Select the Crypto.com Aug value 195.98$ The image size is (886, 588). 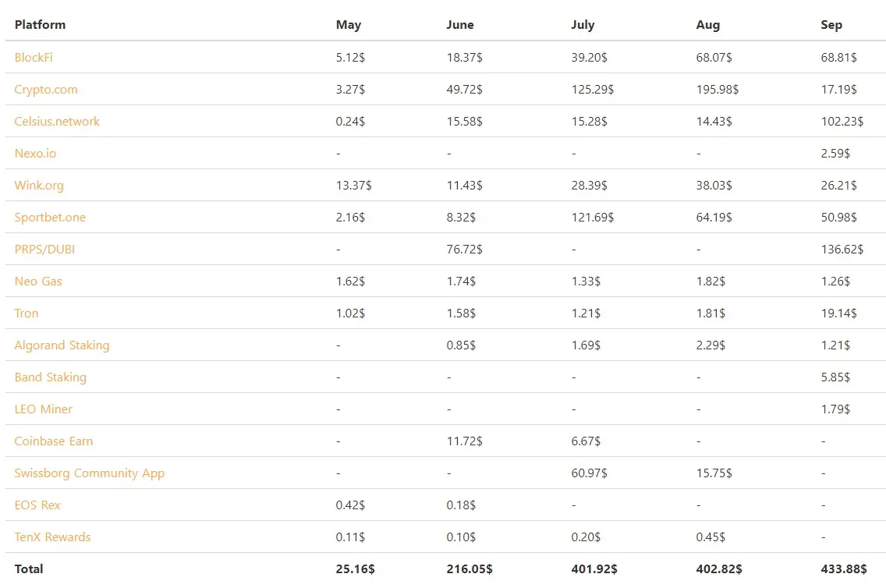717,89
